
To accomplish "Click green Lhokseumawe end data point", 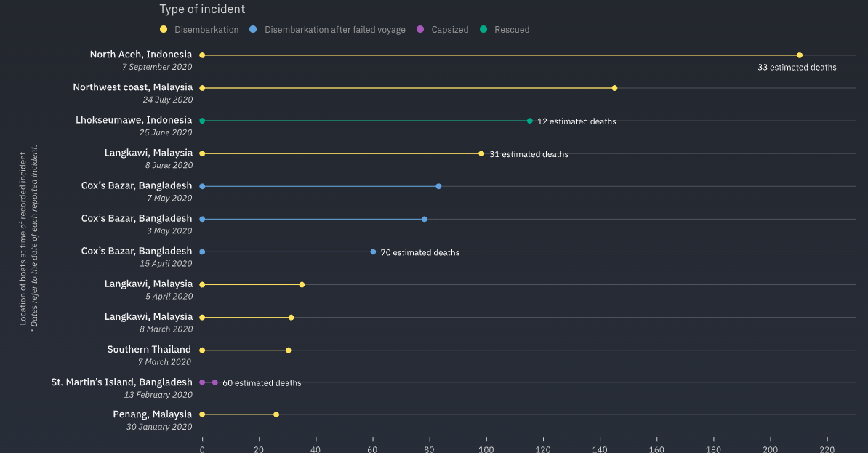I will point(529,121).
